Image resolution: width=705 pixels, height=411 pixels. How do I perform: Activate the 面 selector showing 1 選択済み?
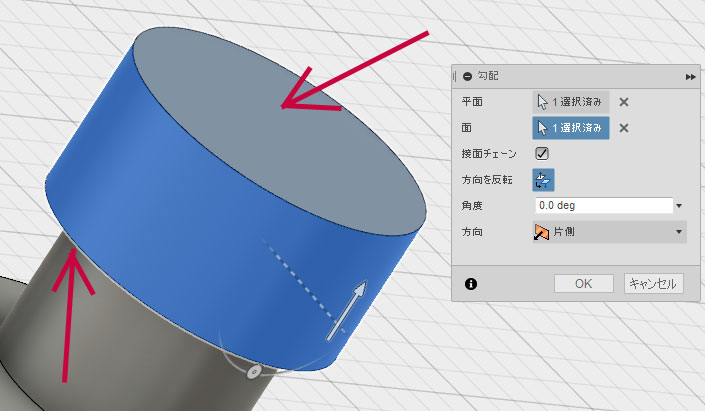pyautogui.click(x=570, y=128)
